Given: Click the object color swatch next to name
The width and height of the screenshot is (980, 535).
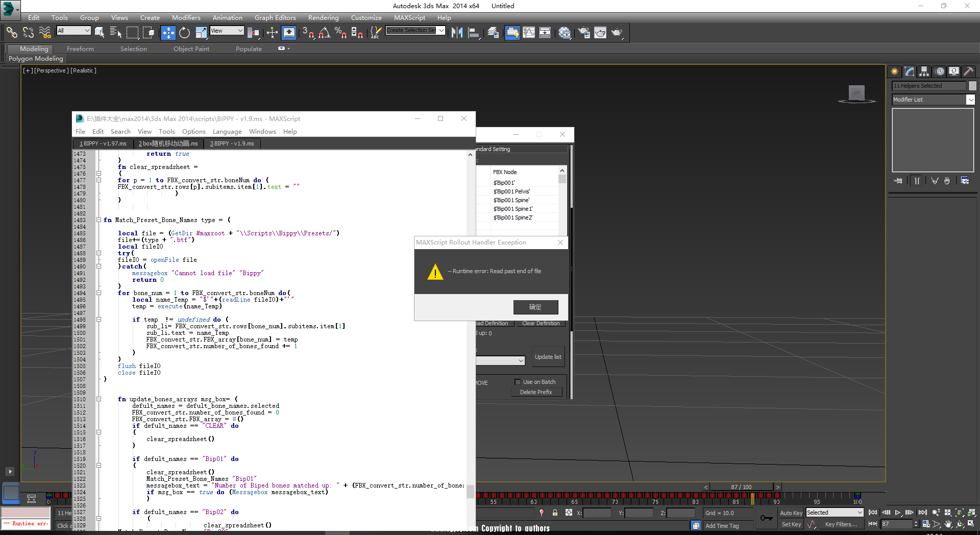Looking at the screenshot, I should [x=972, y=86].
